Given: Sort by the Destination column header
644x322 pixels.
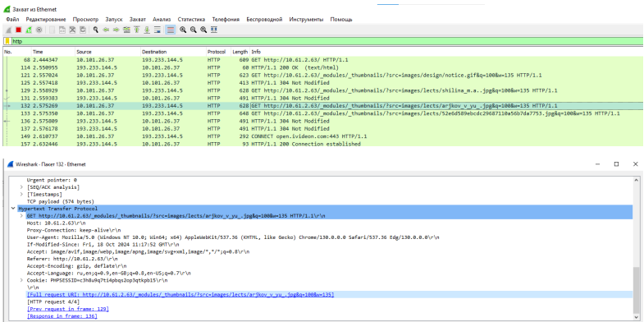Looking at the screenshot, I should tap(173, 52).
